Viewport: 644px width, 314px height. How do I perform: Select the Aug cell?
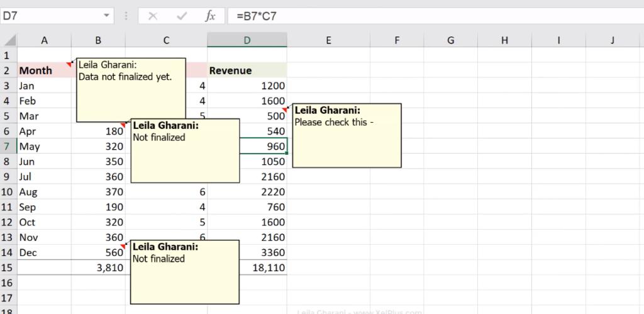pos(44,192)
